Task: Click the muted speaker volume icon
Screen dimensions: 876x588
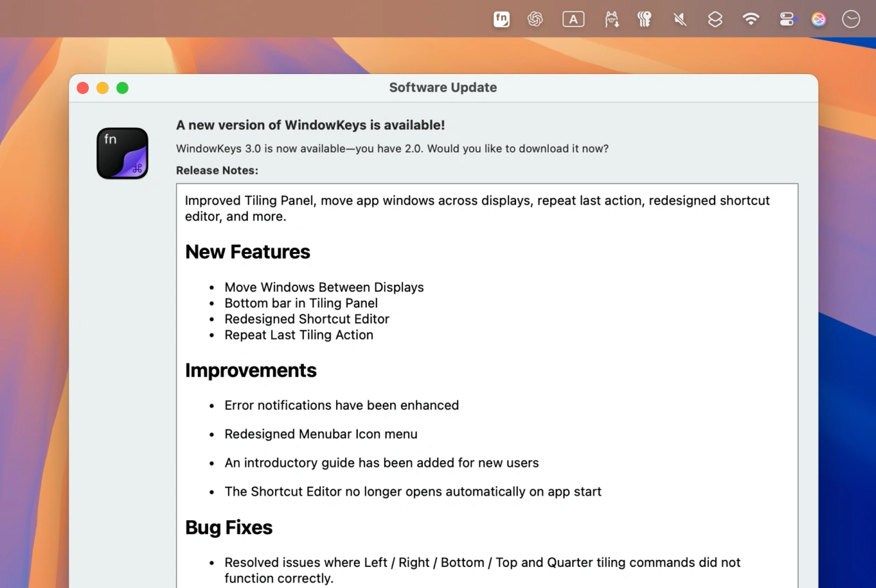Action: coord(680,19)
